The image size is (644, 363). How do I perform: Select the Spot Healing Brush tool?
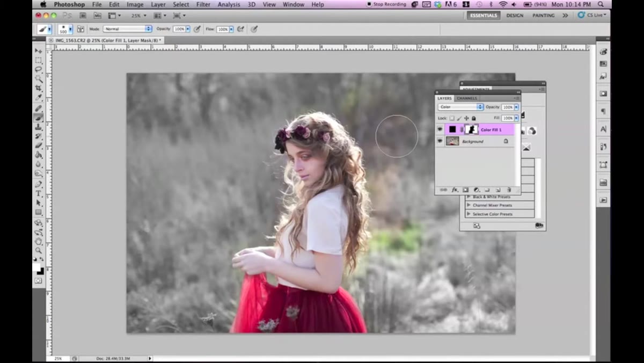click(39, 108)
